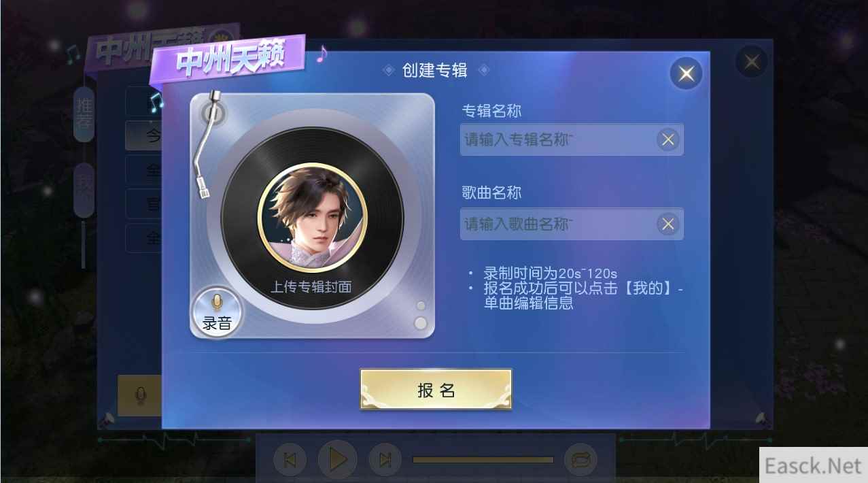Click the 上传专辑封面 label on the record
868x483 pixels.
(x=311, y=287)
